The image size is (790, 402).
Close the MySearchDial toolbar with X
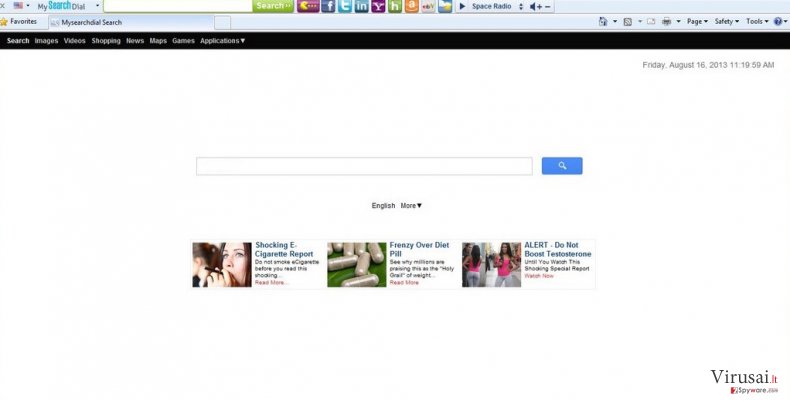click(x=2, y=6)
